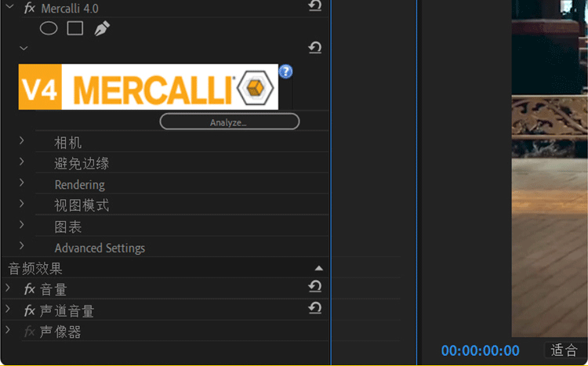This screenshot has height=366, width=588.
Task: Expand the 声道音量 audio effect
Action: pyautogui.click(x=8, y=309)
